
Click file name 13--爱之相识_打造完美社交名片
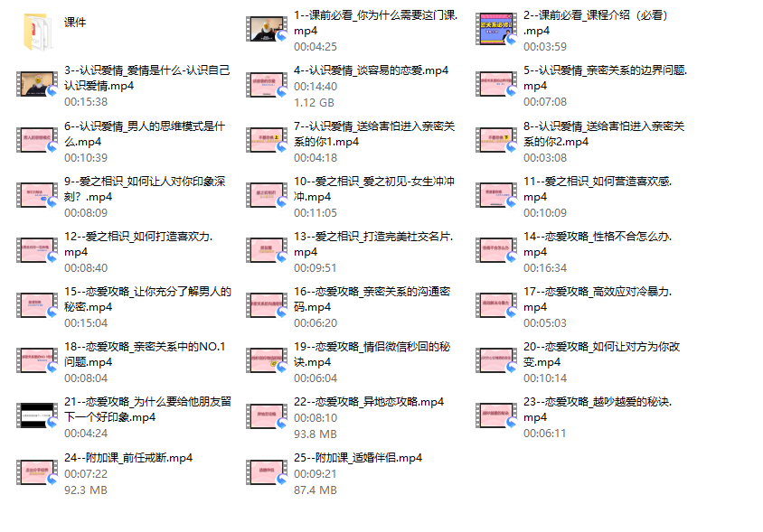(x=373, y=244)
